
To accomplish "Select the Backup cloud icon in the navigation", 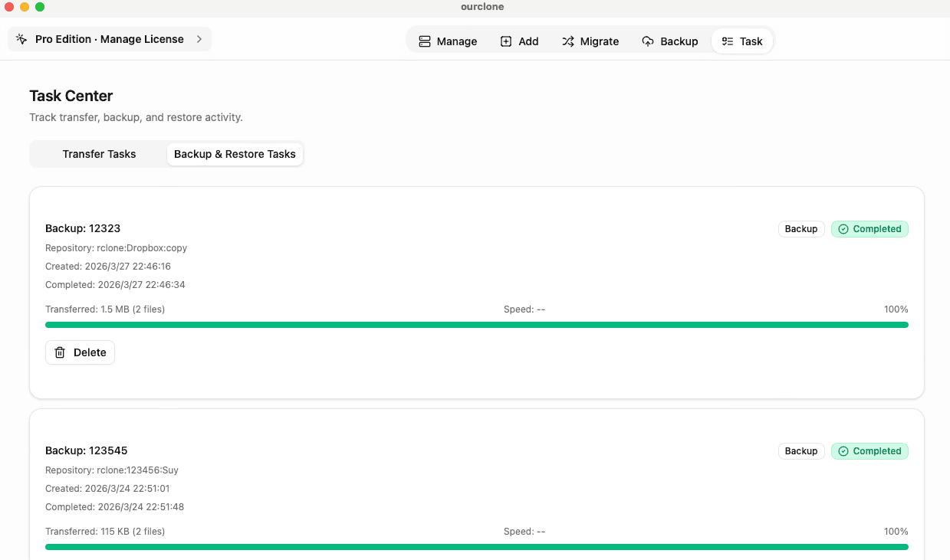I will click(648, 41).
